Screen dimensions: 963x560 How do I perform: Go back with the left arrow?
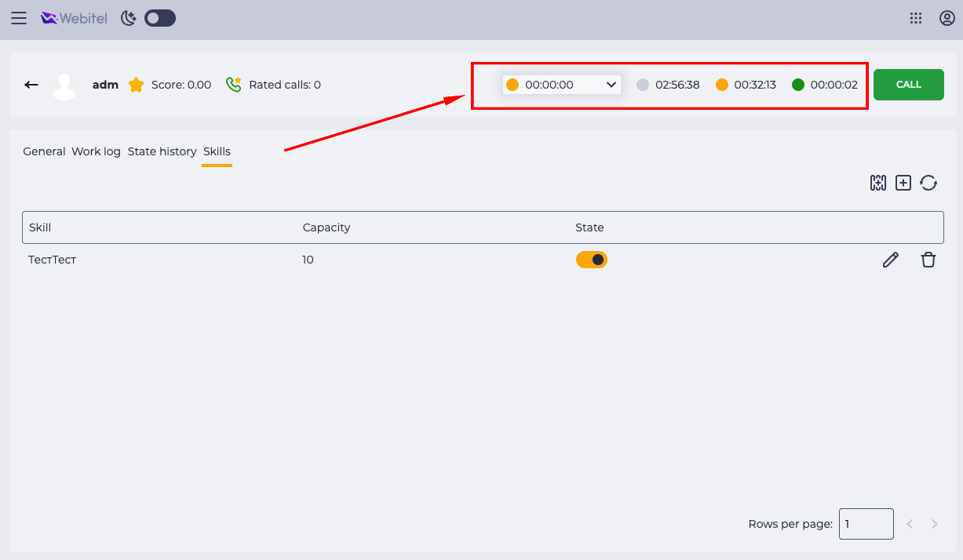(31, 85)
